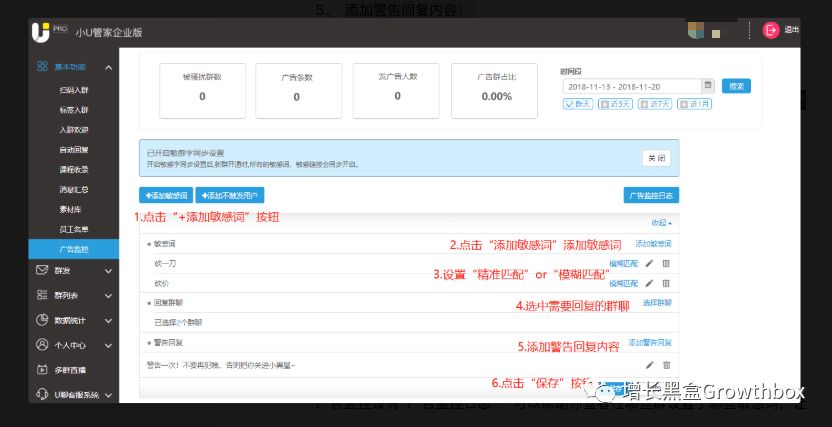This screenshot has width=832, height=427.
Task: Click the 发广告人数 stat card
Action: [x=396, y=91]
